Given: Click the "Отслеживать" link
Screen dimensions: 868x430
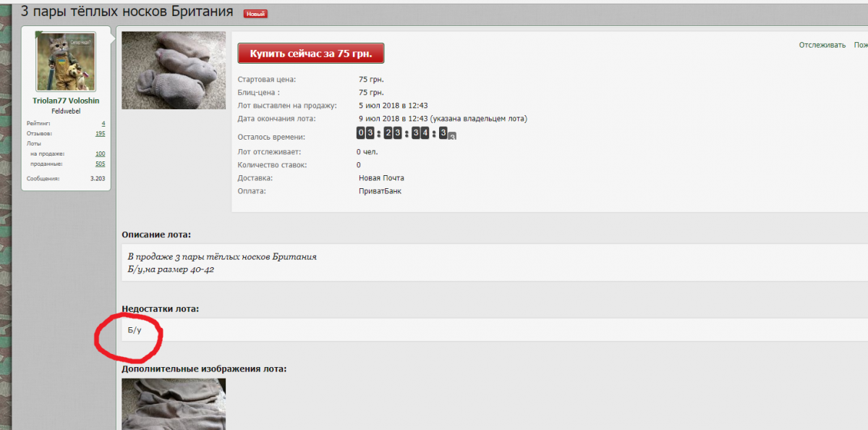Looking at the screenshot, I should click(822, 45).
